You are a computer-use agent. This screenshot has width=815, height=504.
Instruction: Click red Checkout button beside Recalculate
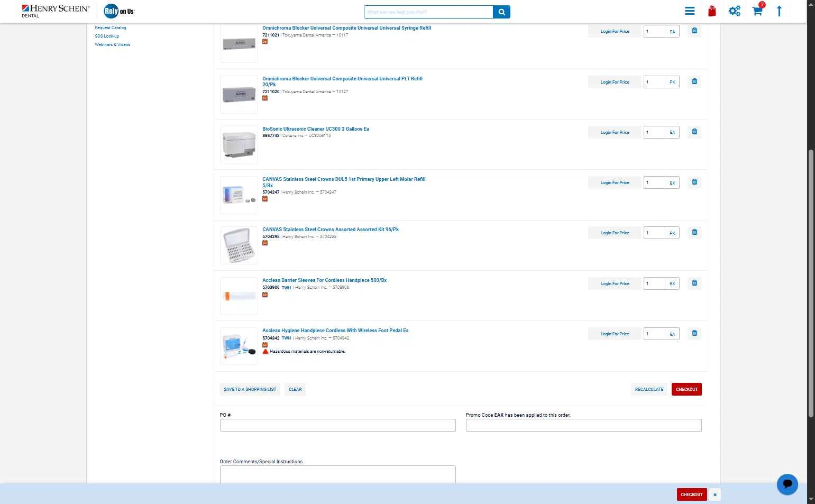pos(686,389)
